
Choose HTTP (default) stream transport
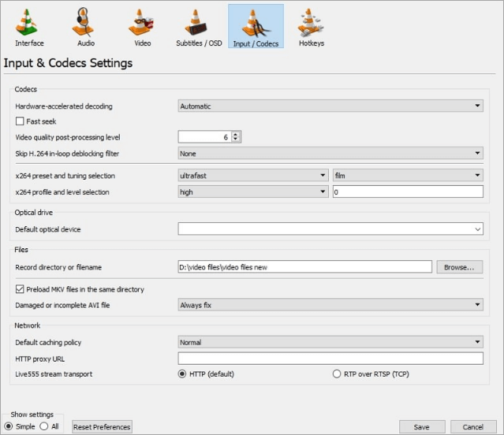pyautogui.click(x=184, y=374)
